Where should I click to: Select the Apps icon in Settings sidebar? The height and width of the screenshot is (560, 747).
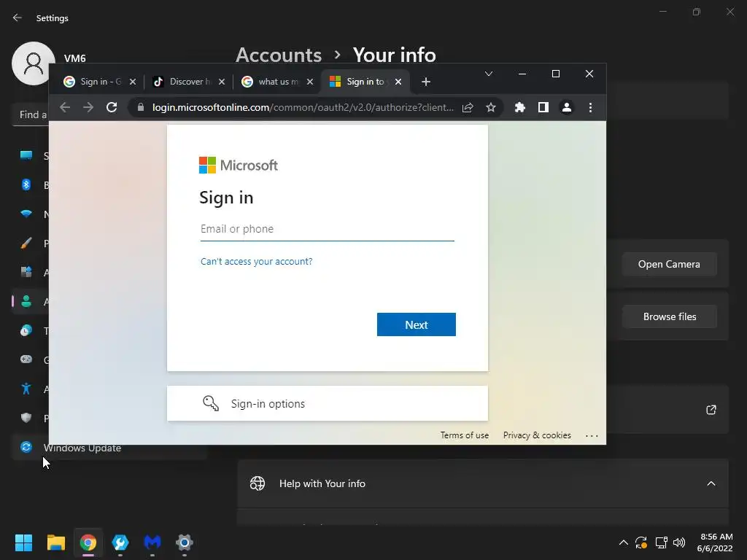click(x=26, y=272)
